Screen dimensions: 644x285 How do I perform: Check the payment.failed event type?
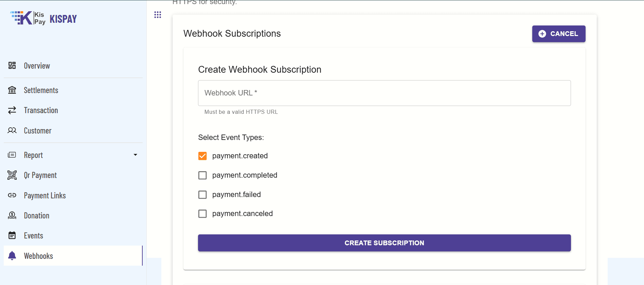click(x=202, y=194)
